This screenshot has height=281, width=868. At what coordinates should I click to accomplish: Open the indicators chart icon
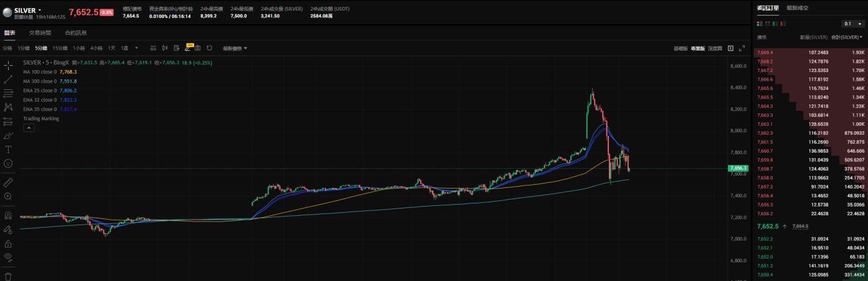[153, 48]
